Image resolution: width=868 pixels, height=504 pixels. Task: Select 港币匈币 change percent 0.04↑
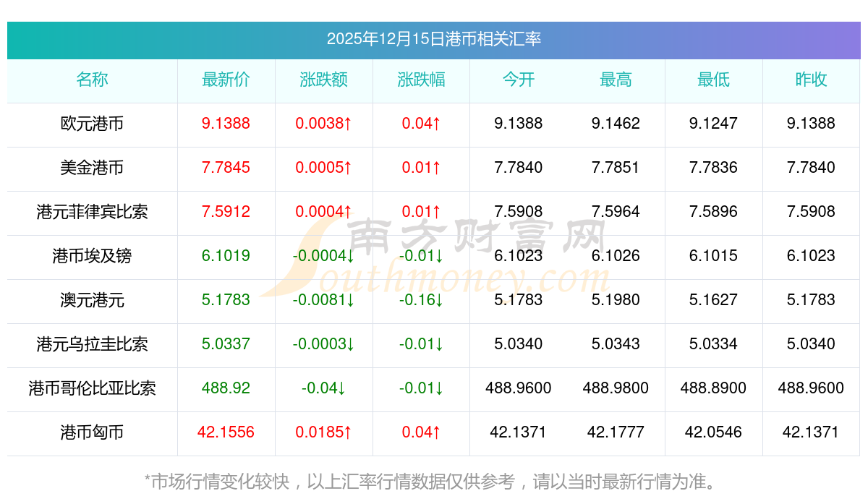421,432
